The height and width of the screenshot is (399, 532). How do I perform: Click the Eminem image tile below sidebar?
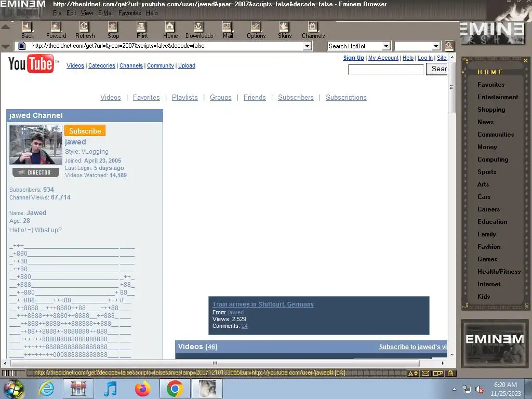click(x=495, y=343)
